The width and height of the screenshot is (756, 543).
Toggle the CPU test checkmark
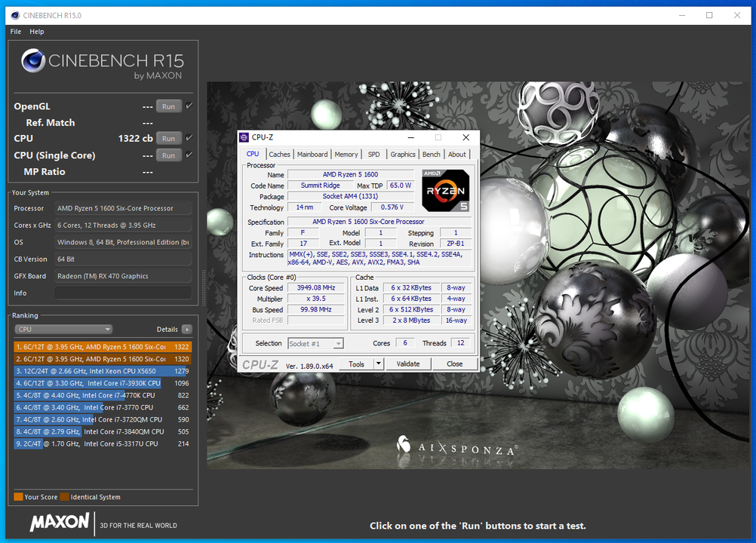coord(189,138)
